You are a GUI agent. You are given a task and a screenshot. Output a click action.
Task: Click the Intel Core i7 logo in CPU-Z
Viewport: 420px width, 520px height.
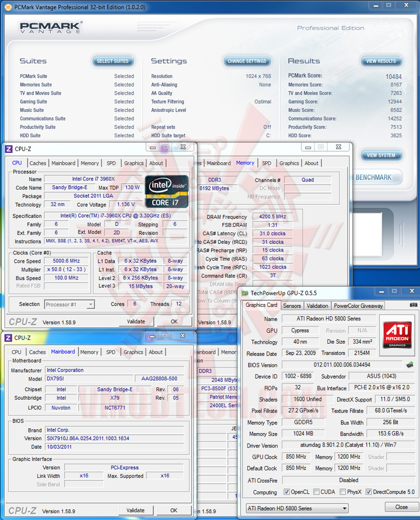click(x=166, y=191)
